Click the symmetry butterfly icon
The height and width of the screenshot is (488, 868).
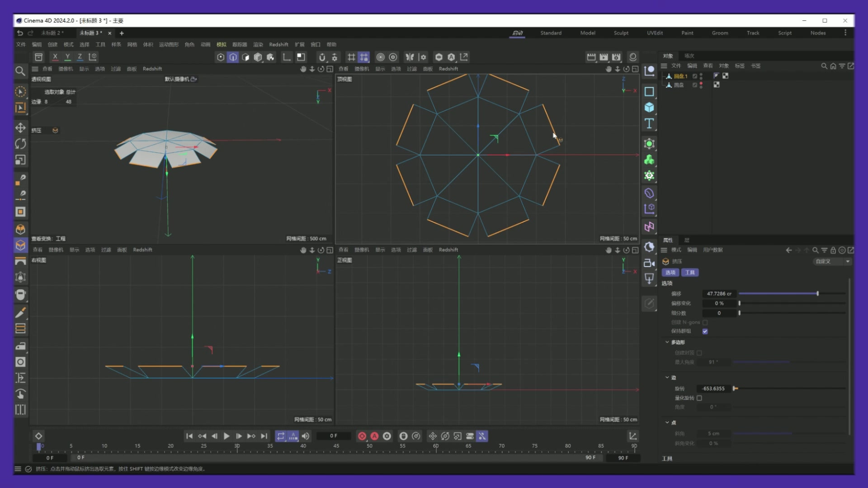pos(410,57)
